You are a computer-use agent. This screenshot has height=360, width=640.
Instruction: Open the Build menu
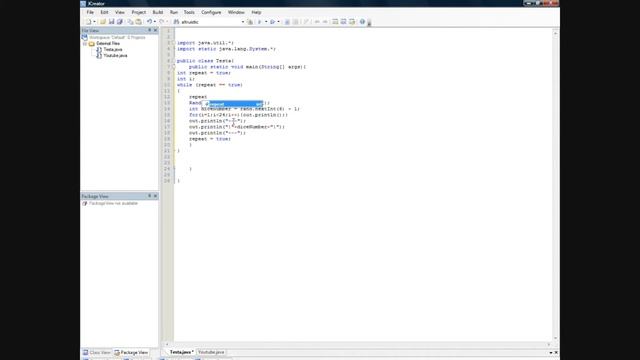(x=158, y=12)
